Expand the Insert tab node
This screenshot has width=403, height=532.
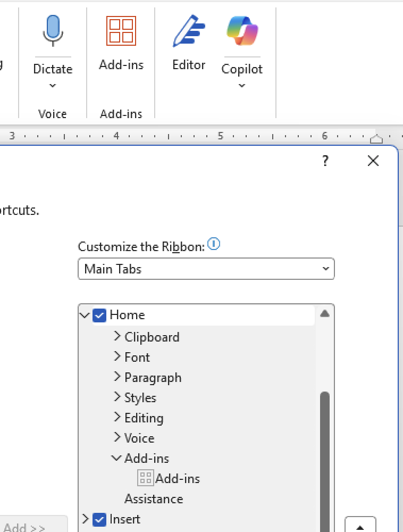pyautogui.click(x=86, y=518)
